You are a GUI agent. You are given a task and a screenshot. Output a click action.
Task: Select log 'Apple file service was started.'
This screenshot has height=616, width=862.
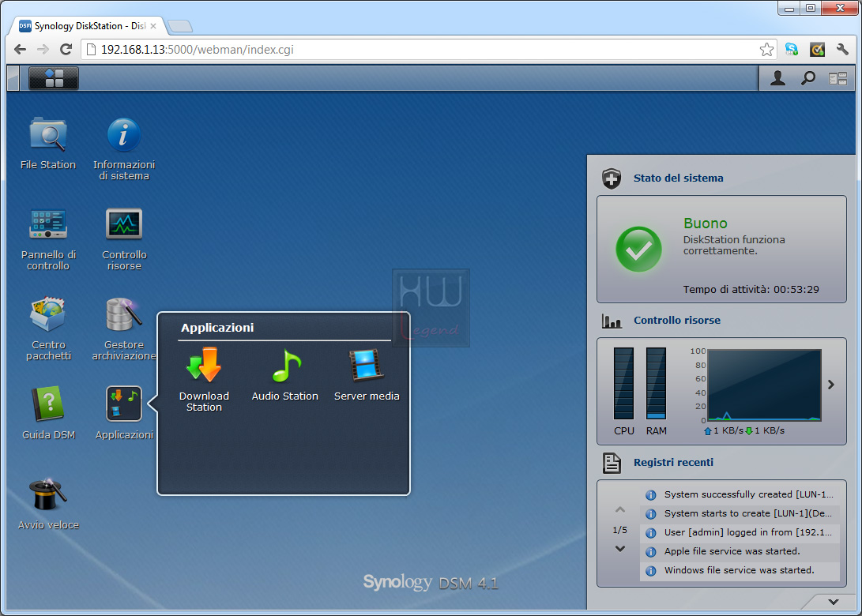click(740, 552)
